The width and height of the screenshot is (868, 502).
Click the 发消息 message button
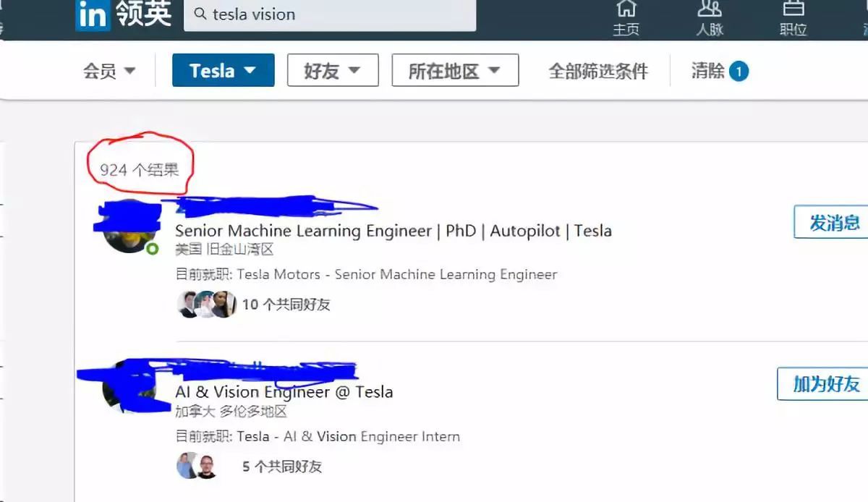(x=833, y=222)
